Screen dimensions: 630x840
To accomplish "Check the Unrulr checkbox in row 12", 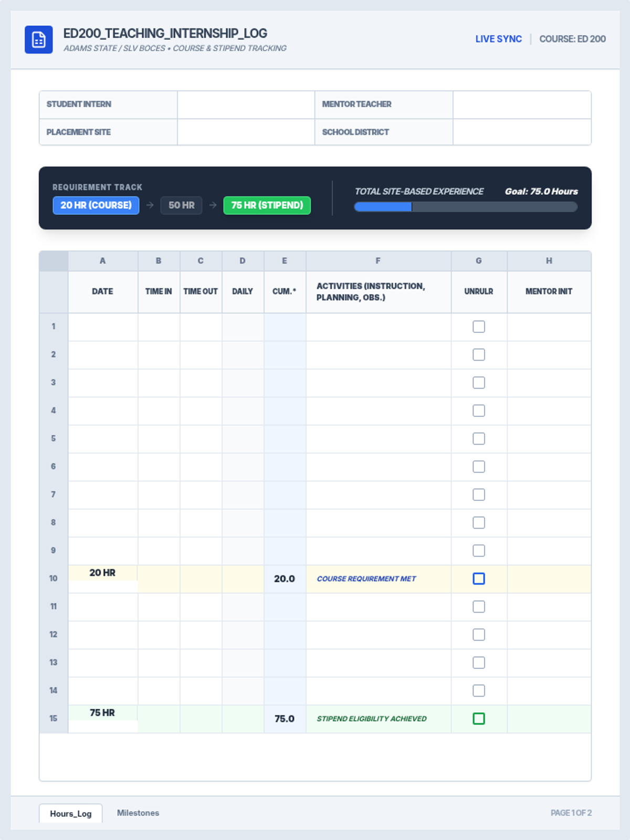I will (478, 635).
